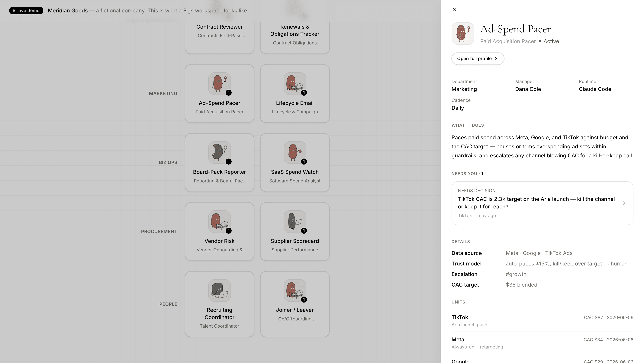Image resolution: width=644 pixels, height=363 pixels.
Task: Click notification badge on Vendor Risk card
Action: click(228, 231)
